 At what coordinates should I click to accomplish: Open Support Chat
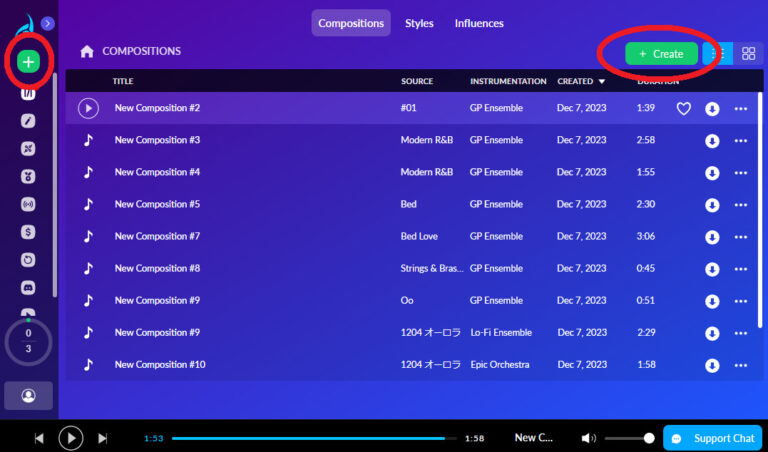click(712, 438)
